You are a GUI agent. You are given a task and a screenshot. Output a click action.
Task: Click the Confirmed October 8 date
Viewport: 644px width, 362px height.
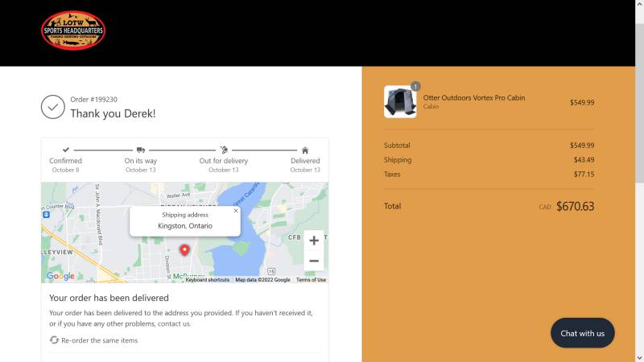coord(66,170)
